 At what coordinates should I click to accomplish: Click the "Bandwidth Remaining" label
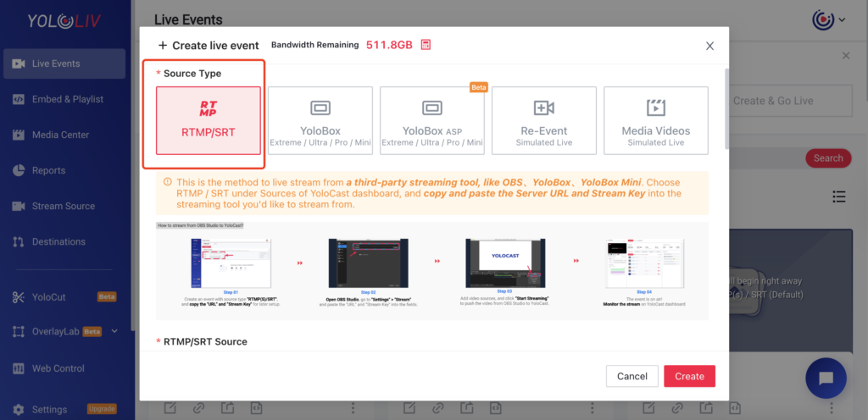point(315,45)
